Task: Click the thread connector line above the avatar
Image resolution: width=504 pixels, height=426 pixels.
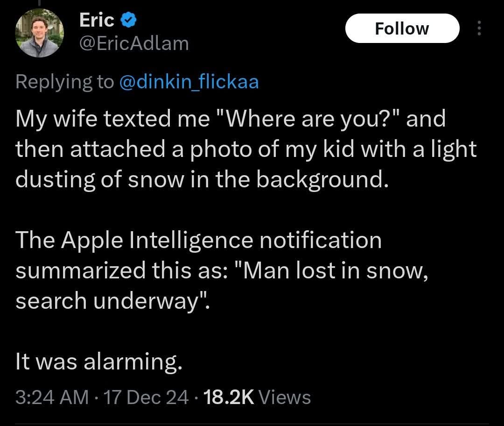Action: [x=40, y=3]
